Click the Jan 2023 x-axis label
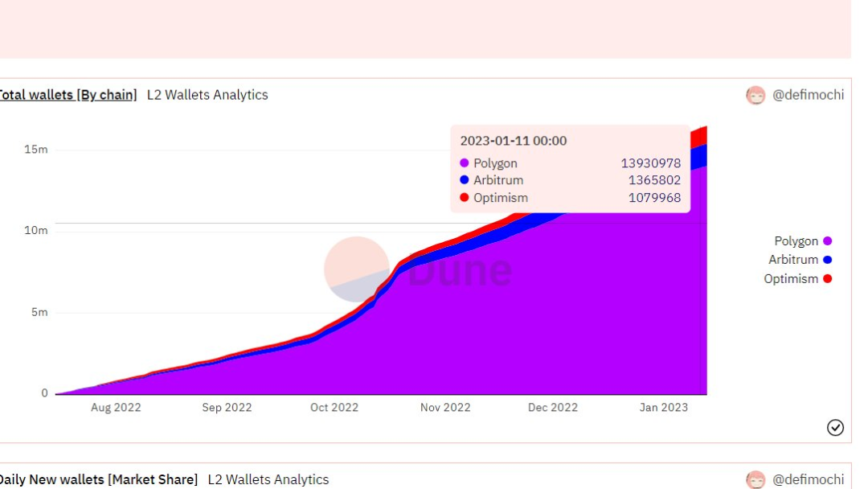This screenshot has height=489, width=868. coord(663,408)
